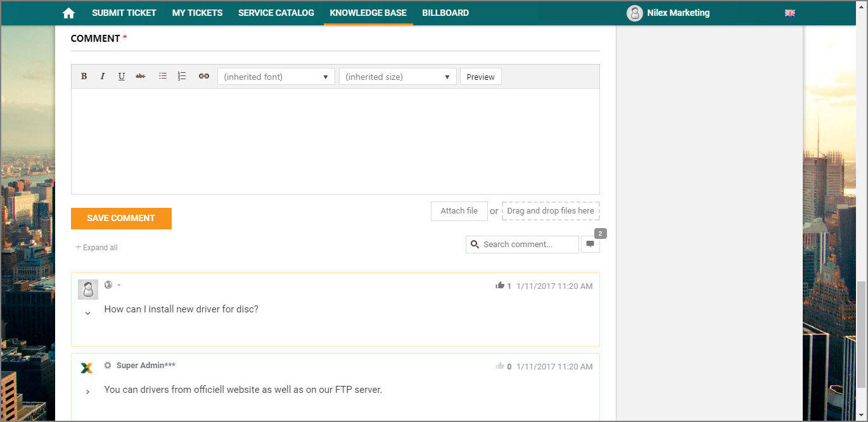Click the Attach file button

(459, 211)
